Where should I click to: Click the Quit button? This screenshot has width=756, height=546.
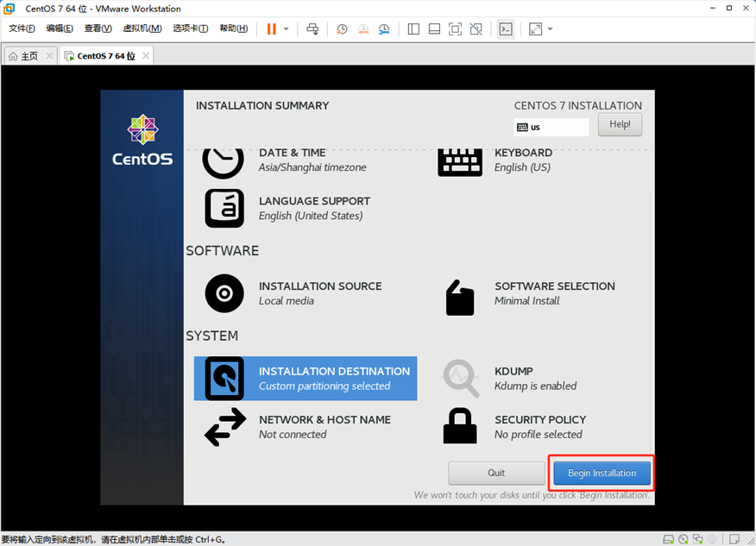(496, 473)
